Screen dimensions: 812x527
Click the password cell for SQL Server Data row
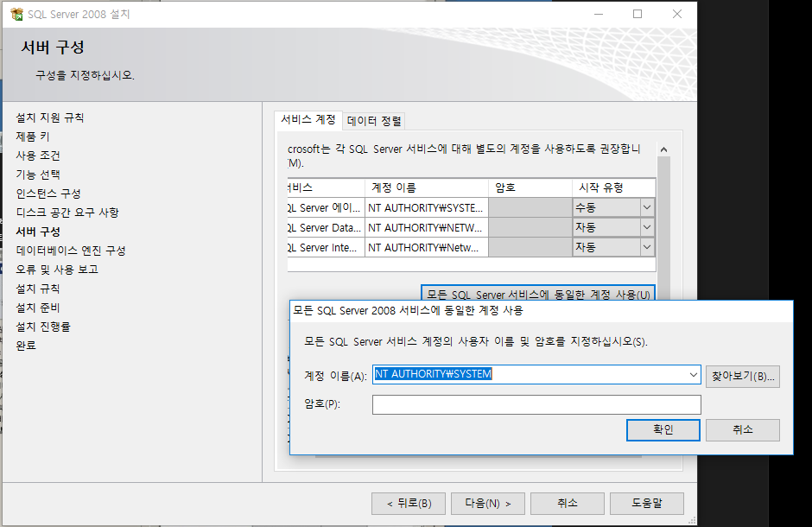click(530, 227)
